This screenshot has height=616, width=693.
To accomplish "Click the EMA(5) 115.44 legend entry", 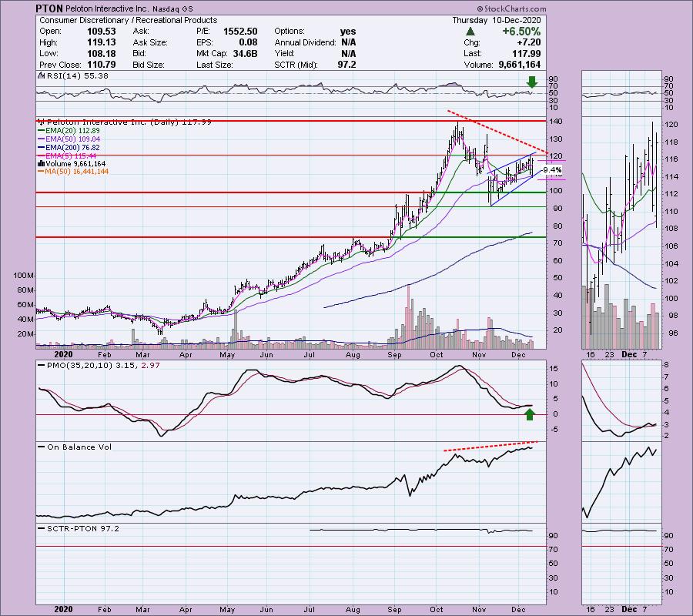I will pyautogui.click(x=67, y=156).
